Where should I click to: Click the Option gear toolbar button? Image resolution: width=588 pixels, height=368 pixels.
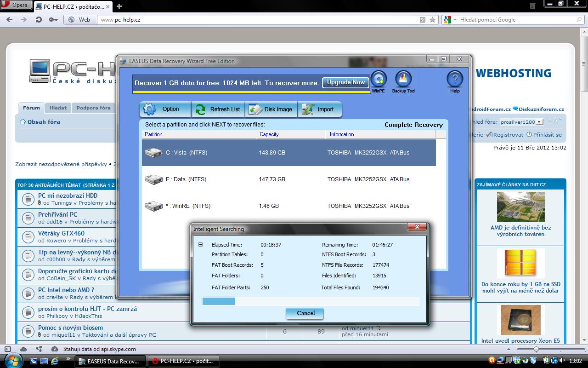[x=165, y=109]
